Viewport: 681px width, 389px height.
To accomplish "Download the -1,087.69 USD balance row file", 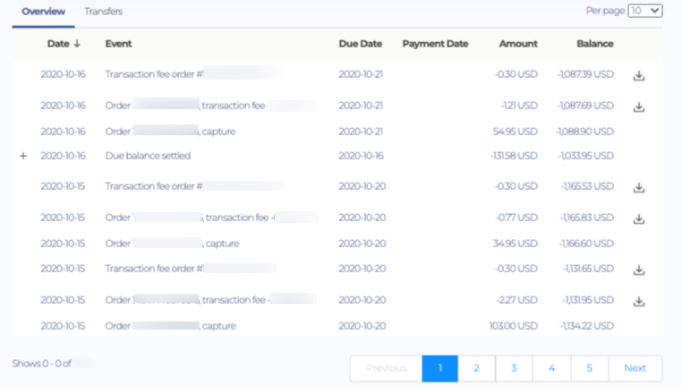I will coord(639,107).
